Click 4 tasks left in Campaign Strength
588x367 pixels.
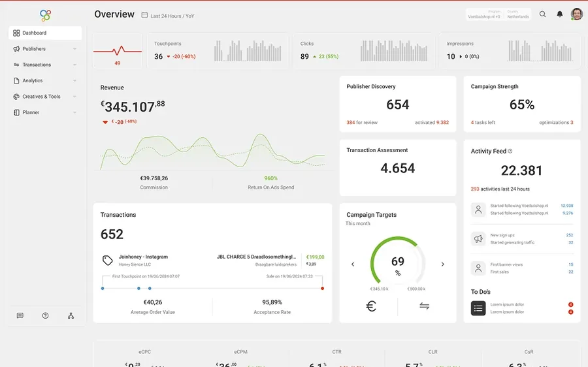point(483,123)
